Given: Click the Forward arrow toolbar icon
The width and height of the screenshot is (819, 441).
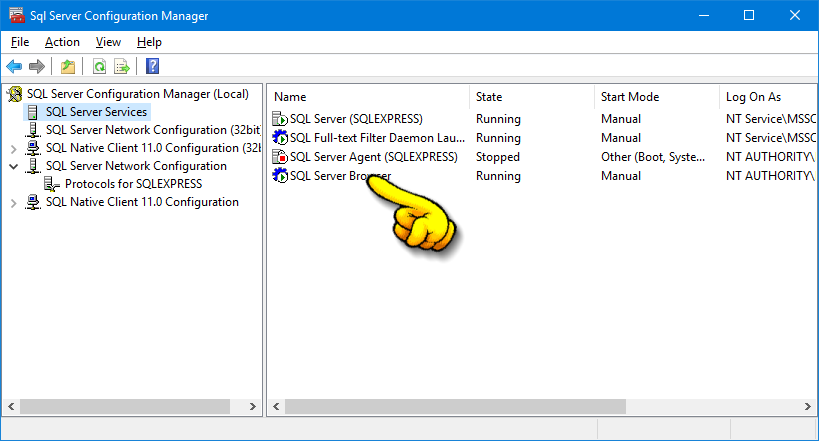Looking at the screenshot, I should click(x=37, y=66).
